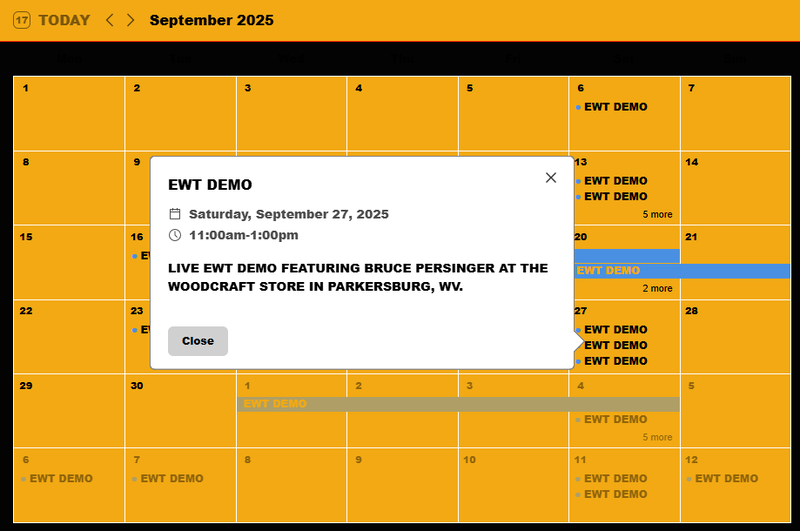Open EWT DEMO event on October 6
The height and width of the screenshot is (531, 800).
tap(61, 478)
